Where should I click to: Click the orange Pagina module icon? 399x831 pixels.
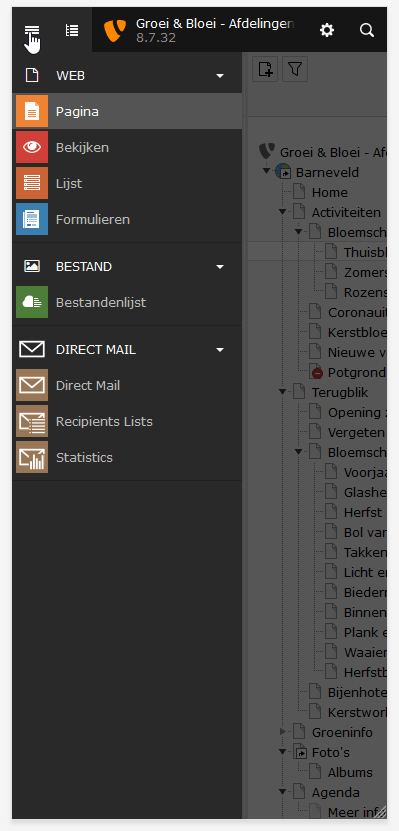click(x=32, y=111)
